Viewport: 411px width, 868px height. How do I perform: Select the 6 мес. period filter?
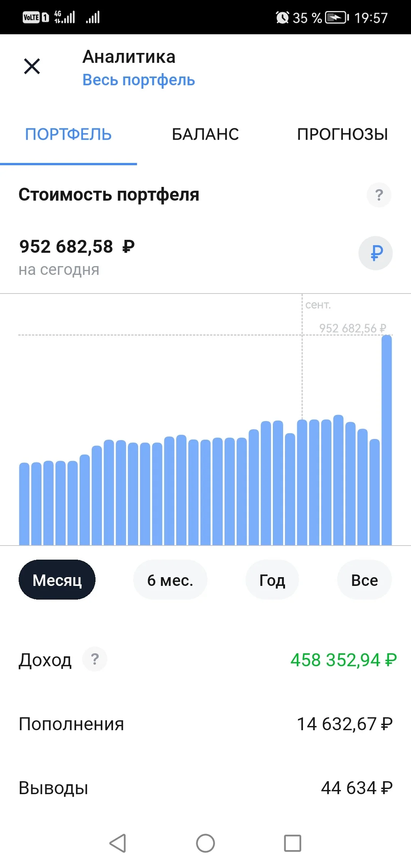click(170, 580)
